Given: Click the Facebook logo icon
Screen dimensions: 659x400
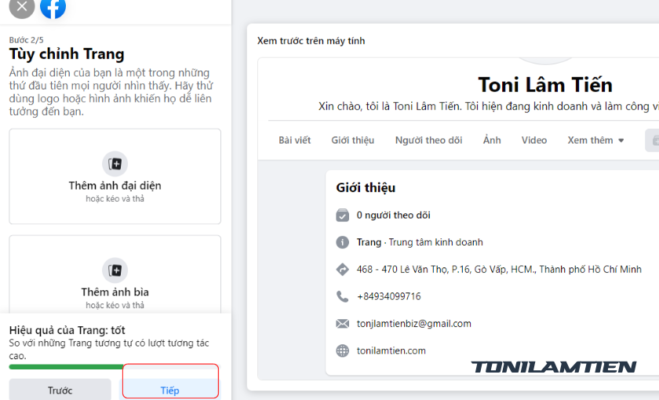Looking at the screenshot, I should click(x=53, y=6).
